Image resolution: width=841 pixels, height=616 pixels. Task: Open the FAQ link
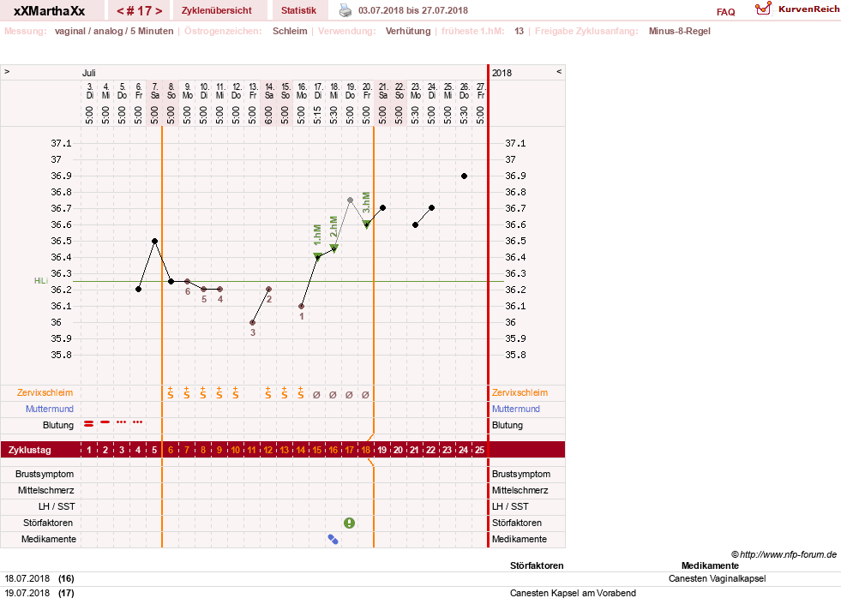(725, 12)
